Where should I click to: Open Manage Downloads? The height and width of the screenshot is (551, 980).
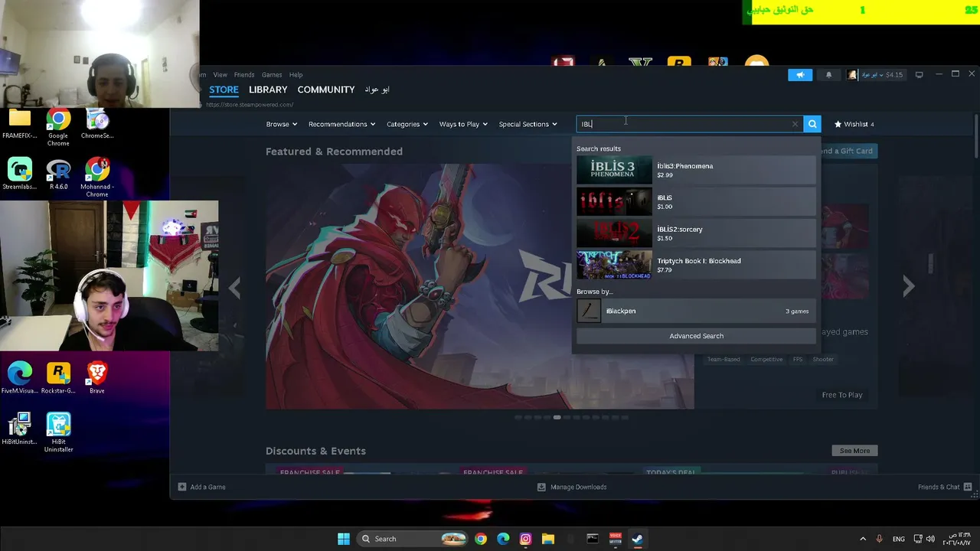(572, 487)
